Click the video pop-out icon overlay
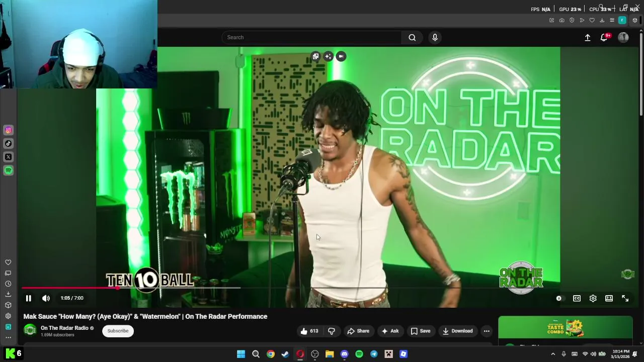Image resolution: width=644 pixels, height=362 pixels. tap(315, 56)
